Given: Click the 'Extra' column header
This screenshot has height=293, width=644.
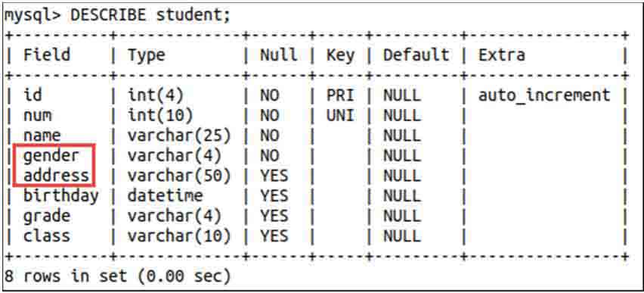Looking at the screenshot, I should 501,55.
